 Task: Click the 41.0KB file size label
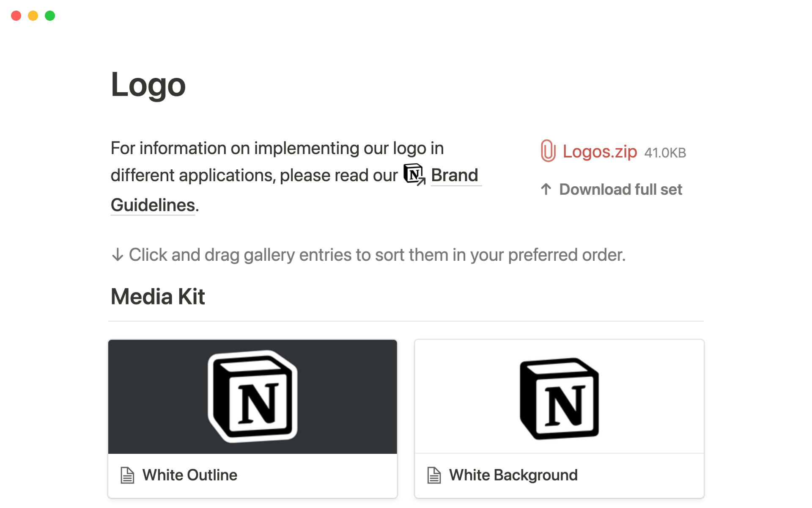click(x=665, y=153)
